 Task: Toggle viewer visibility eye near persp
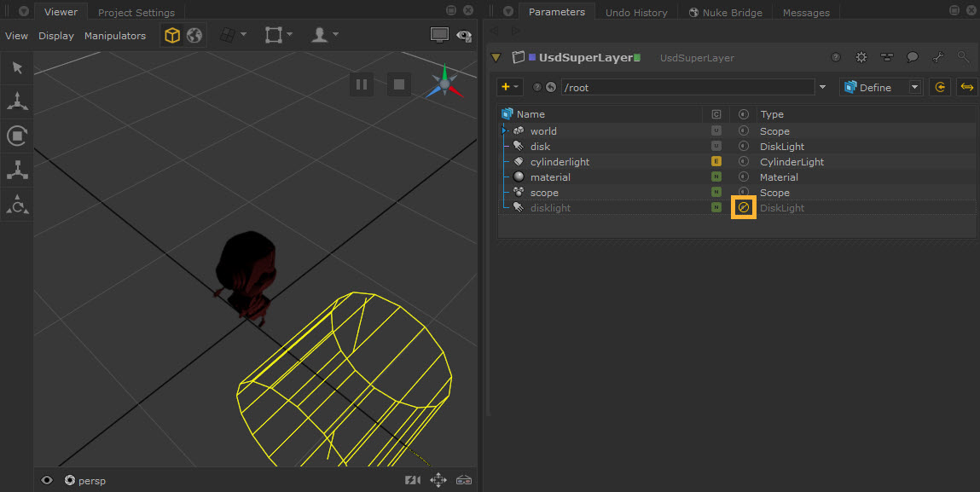(47, 480)
